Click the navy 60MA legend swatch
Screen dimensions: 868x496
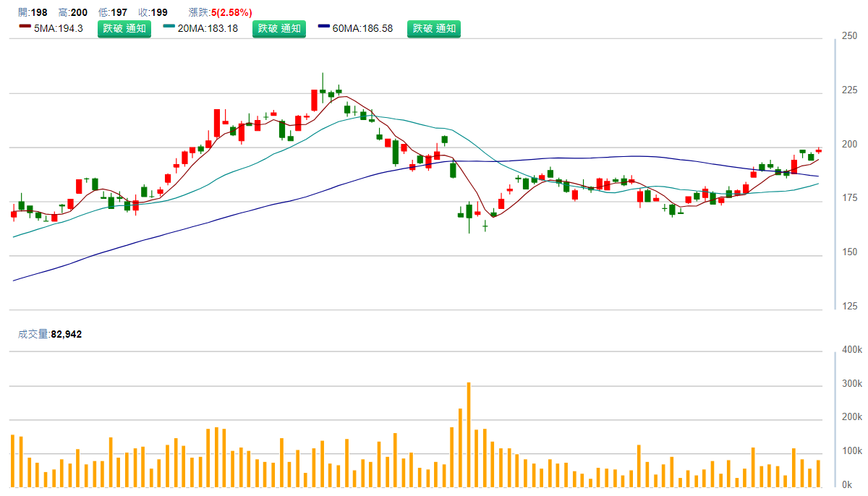pos(324,27)
